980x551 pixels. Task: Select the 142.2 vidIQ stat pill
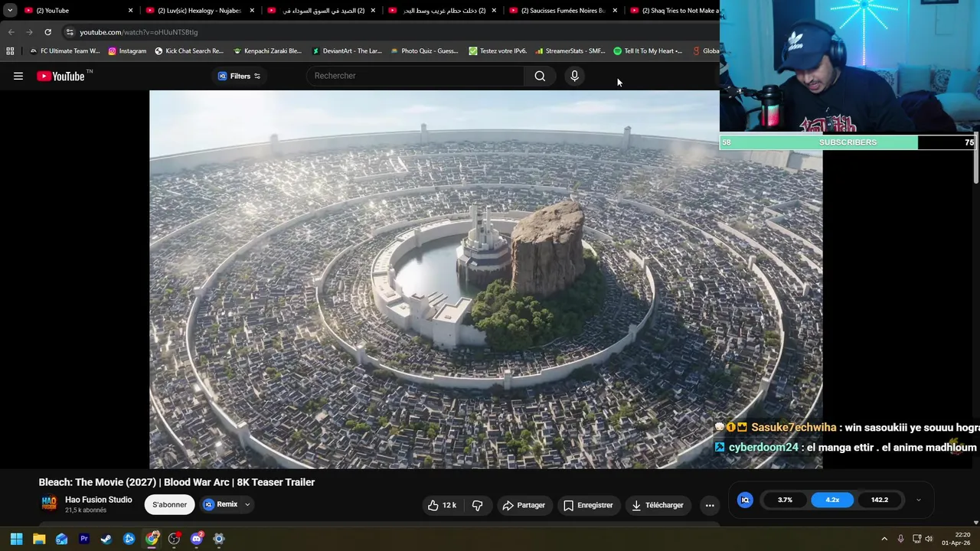[x=880, y=500]
